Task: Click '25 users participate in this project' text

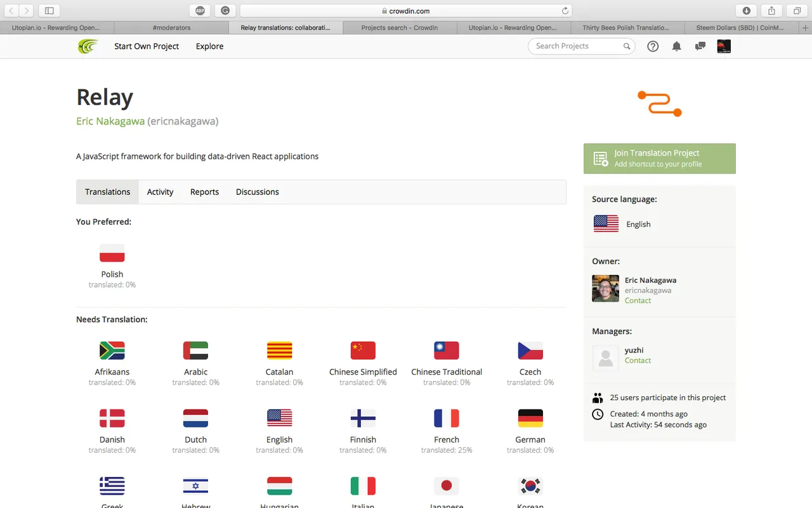Action: (668, 398)
